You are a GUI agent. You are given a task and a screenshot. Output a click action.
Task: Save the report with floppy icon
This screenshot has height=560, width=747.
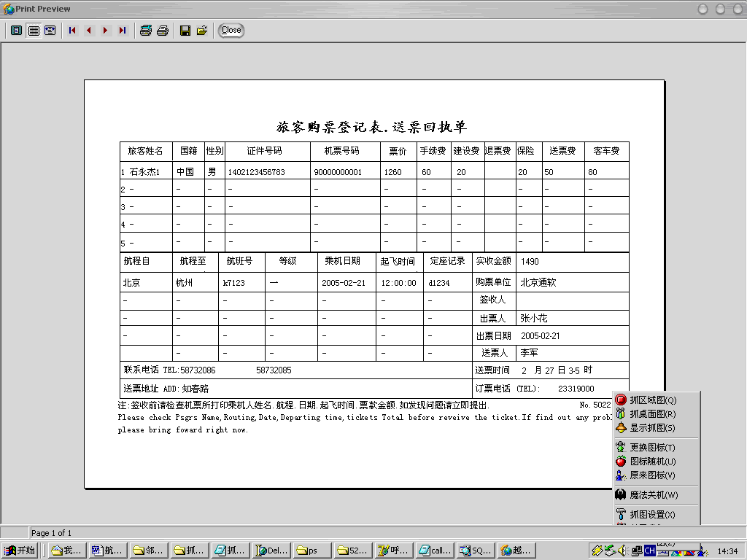[185, 31]
